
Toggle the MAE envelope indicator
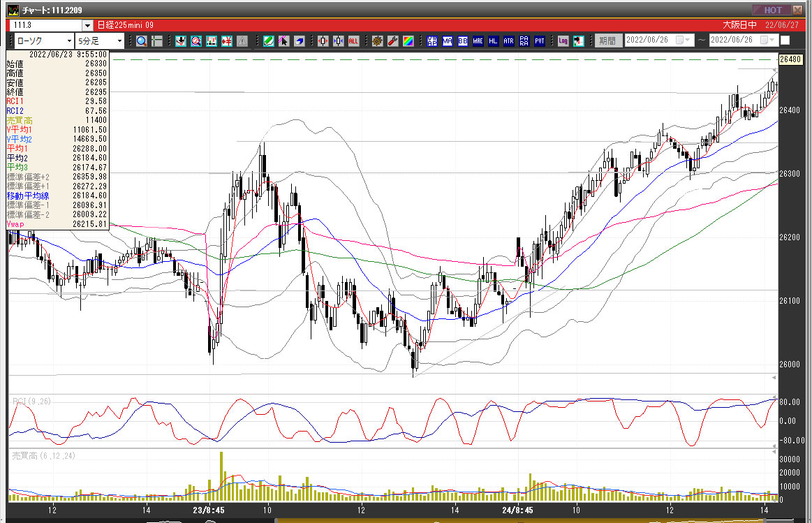point(478,41)
